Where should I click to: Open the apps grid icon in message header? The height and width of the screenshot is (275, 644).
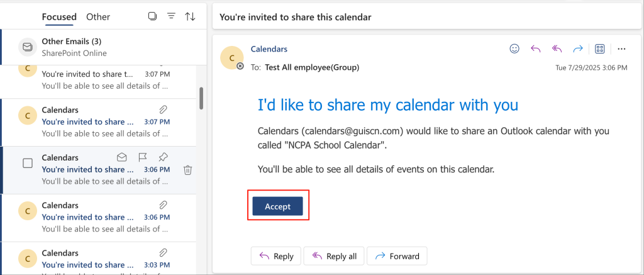(599, 48)
